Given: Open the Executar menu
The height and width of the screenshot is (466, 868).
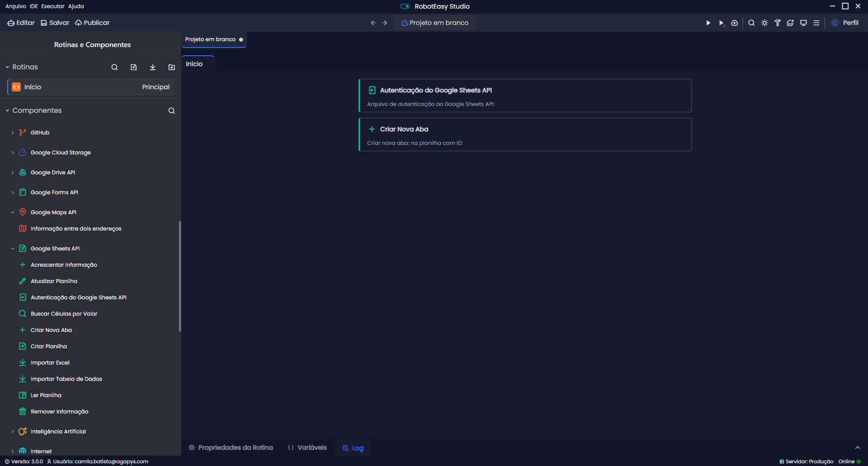Looking at the screenshot, I should click(x=53, y=6).
